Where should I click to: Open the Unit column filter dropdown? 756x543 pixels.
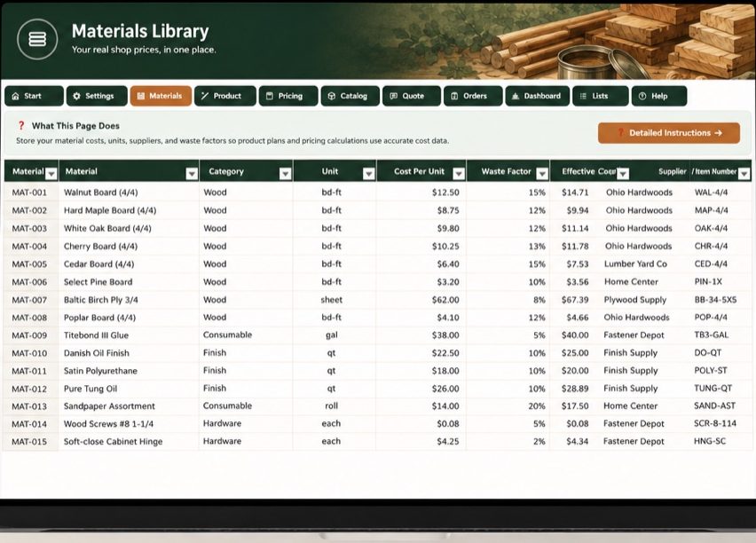click(x=369, y=174)
